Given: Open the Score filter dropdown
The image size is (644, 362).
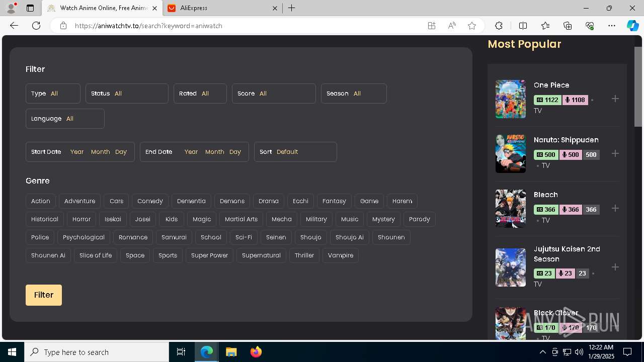Looking at the screenshot, I should (274, 94).
